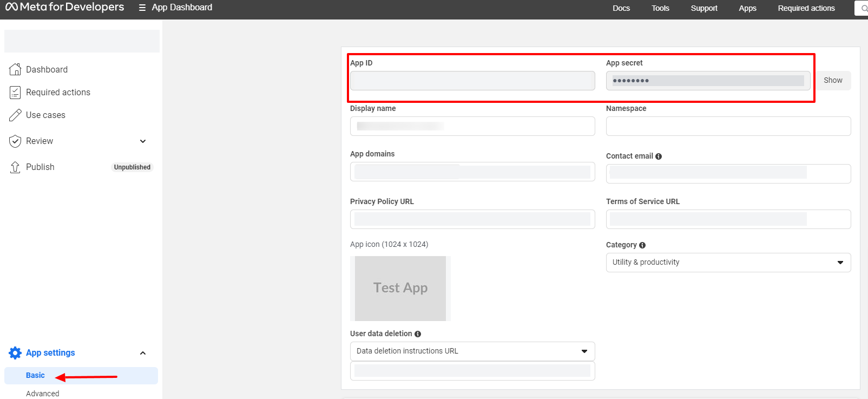This screenshot has width=868, height=399.
Task: Open Required actions in the sidebar
Action: click(x=58, y=92)
